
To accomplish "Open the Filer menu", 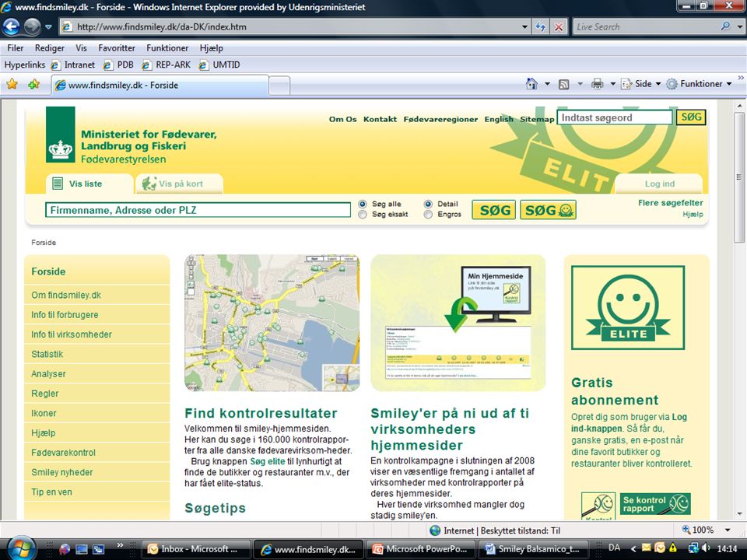I will coord(16,48).
